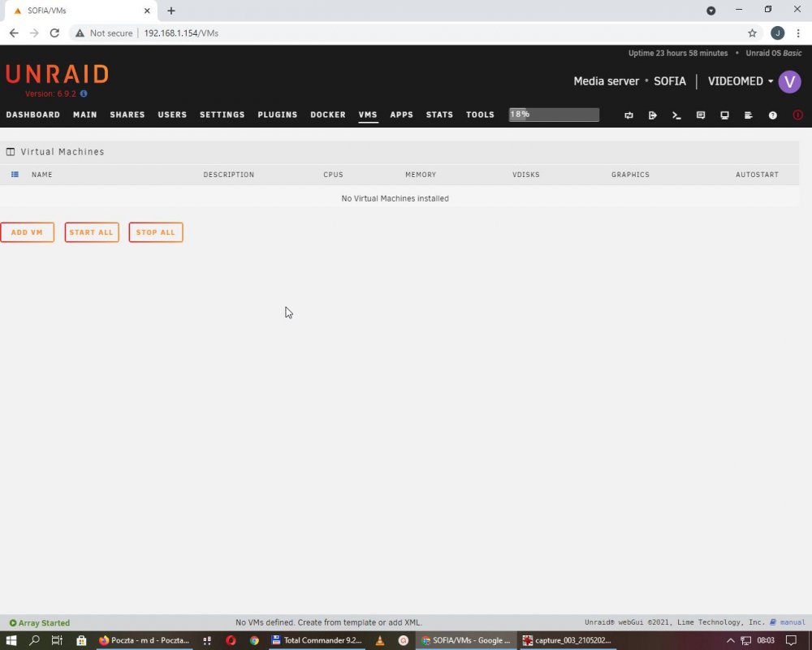Image resolution: width=812 pixels, height=650 pixels.
Task: Click the MEMORY column header
Action: click(421, 175)
